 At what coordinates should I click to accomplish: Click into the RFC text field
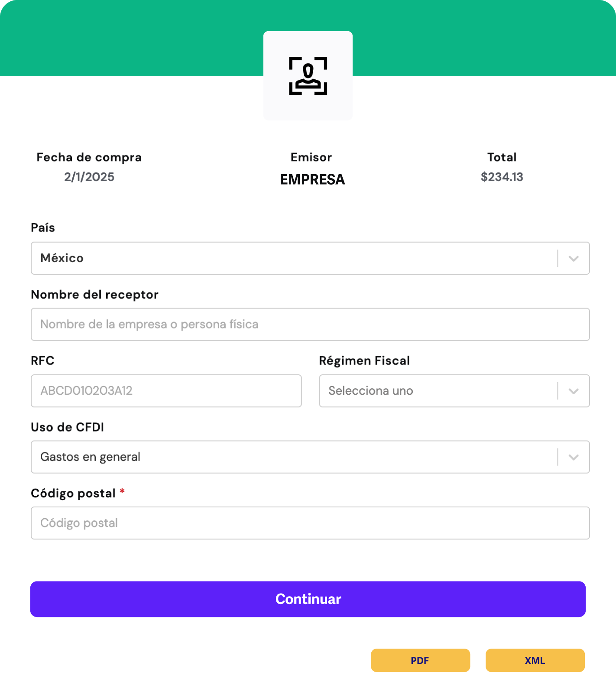point(166,391)
